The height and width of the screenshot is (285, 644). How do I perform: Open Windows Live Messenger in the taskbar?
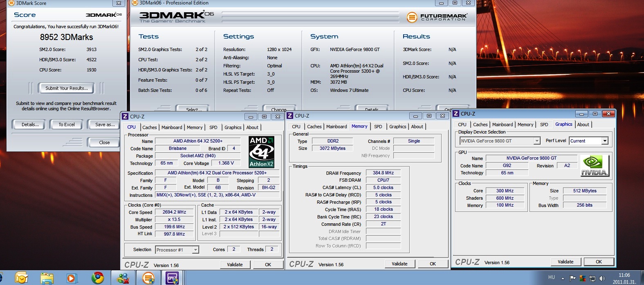(123, 278)
